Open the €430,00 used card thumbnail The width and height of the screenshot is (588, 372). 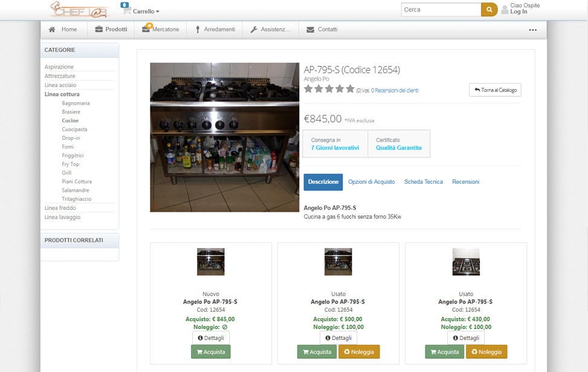click(x=466, y=262)
